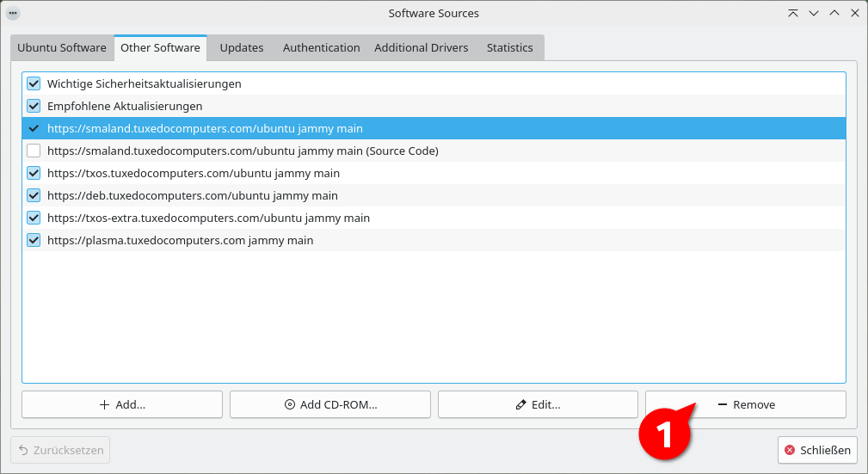Uncheck Empfohlene Aktualisierungen
Viewport: 868px width, 474px height.
[34, 106]
